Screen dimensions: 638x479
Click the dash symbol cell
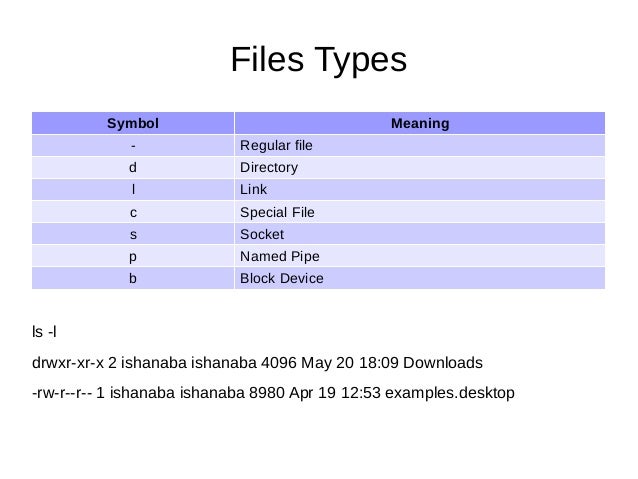click(x=133, y=146)
